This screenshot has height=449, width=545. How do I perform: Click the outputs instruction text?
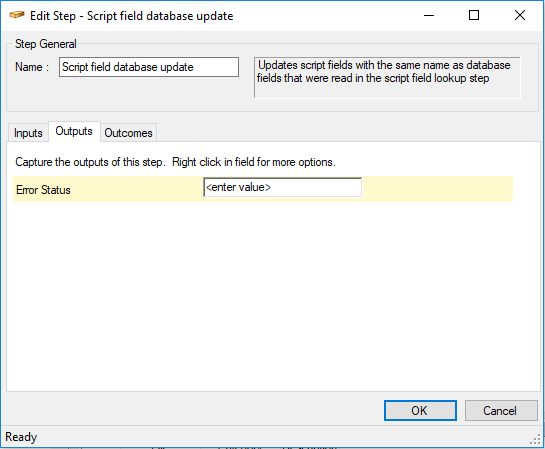pos(176,162)
